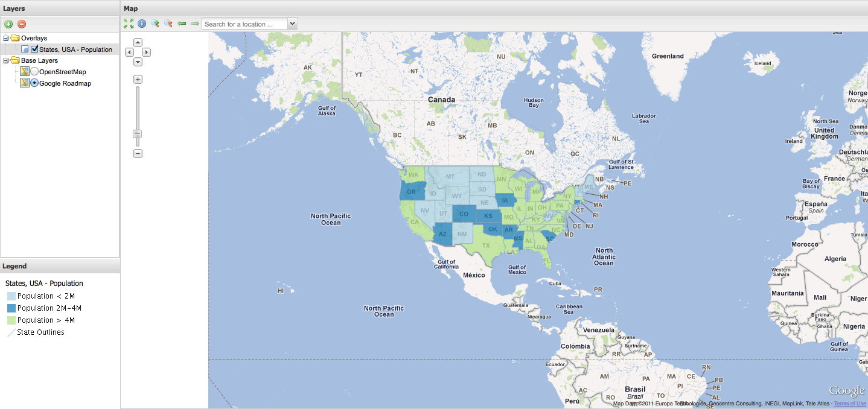Select the zoom out magnifier tool
868x409 pixels.
click(168, 24)
